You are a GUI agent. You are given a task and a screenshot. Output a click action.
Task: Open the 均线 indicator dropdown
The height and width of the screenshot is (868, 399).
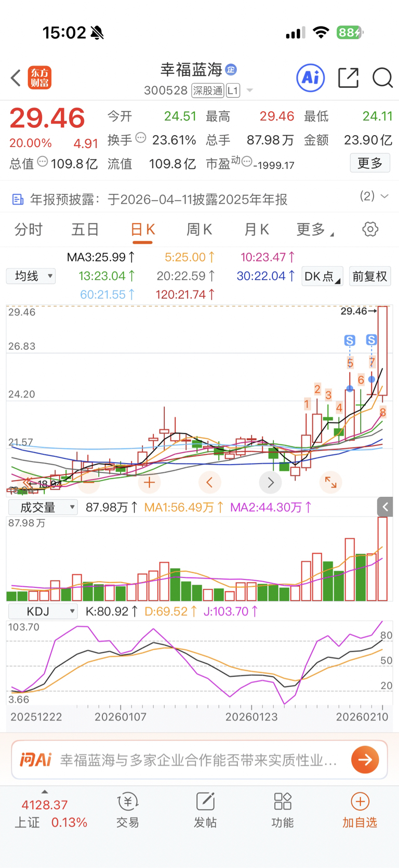point(31,276)
